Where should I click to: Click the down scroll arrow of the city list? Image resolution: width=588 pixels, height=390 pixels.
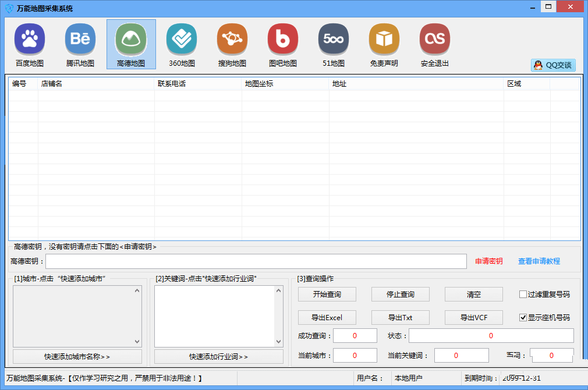coord(137,342)
